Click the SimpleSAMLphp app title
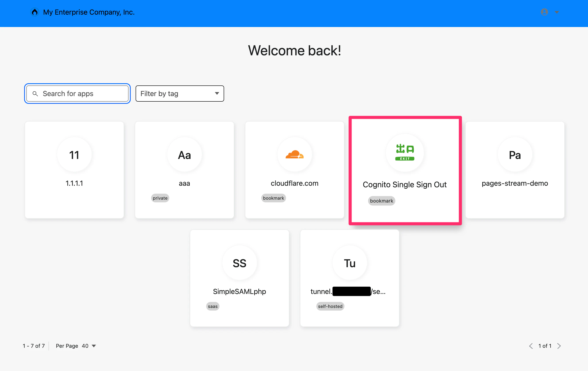The width and height of the screenshot is (588, 371). [x=240, y=292]
